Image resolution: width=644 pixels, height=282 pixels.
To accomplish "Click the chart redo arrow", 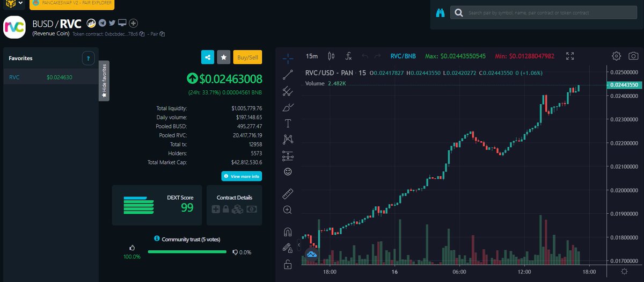I will (378, 56).
